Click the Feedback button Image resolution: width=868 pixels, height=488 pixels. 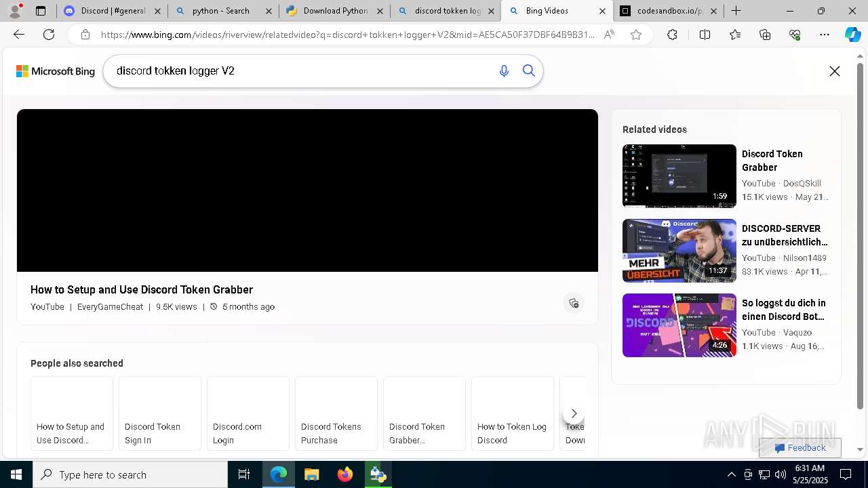tap(800, 448)
